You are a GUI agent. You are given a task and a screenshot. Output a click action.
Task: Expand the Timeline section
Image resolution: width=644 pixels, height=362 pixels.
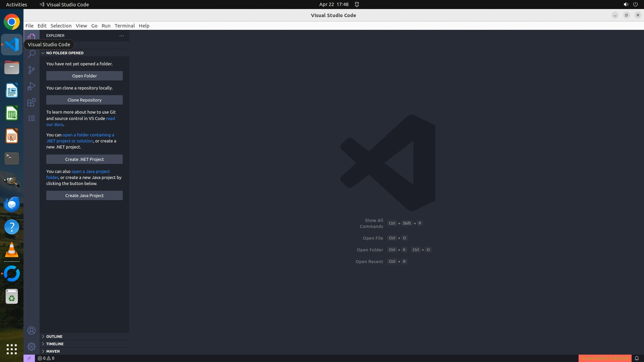(55, 344)
